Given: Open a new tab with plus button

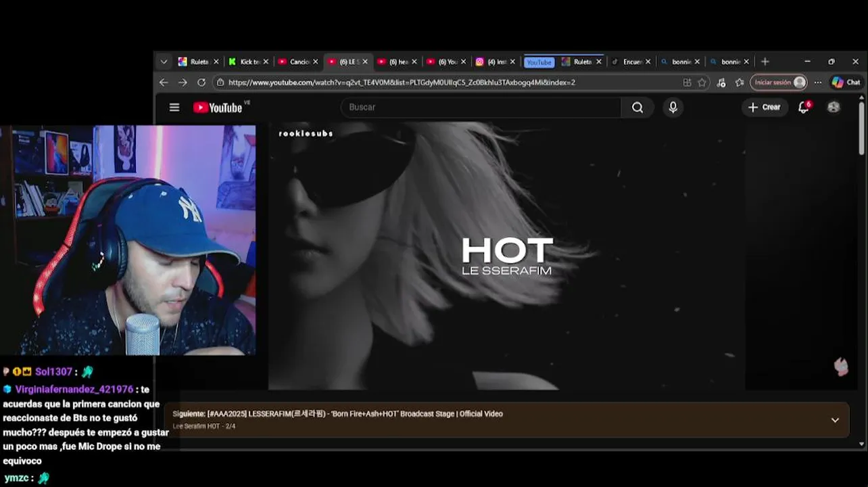Looking at the screenshot, I should (765, 62).
